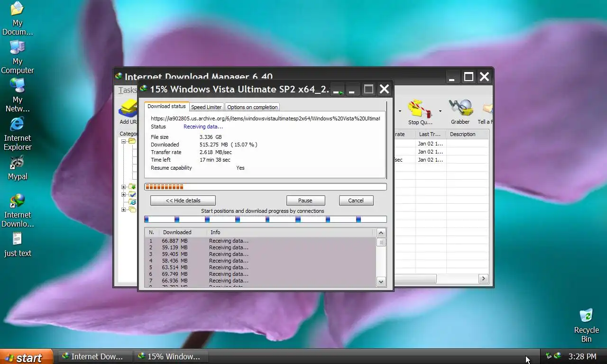Select connection row with 59.405 MB
This screenshot has height=364, width=607.
coord(260,254)
